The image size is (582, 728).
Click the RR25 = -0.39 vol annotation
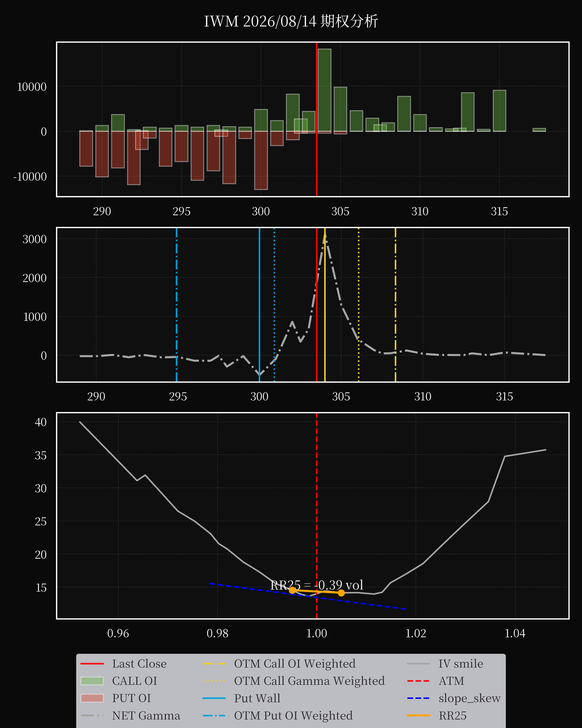pyautogui.click(x=317, y=585)
